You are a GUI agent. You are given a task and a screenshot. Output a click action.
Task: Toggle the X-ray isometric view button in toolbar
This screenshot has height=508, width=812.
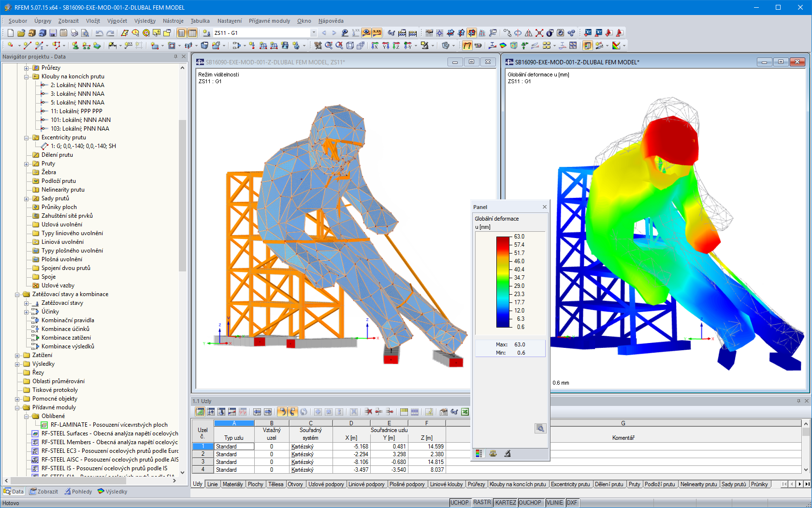tap(472, 33)
